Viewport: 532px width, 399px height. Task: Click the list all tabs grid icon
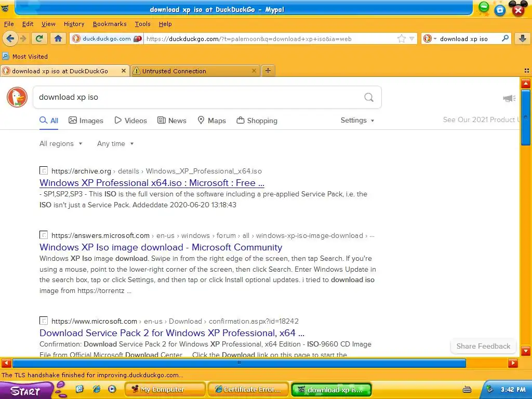click(527, 71)
